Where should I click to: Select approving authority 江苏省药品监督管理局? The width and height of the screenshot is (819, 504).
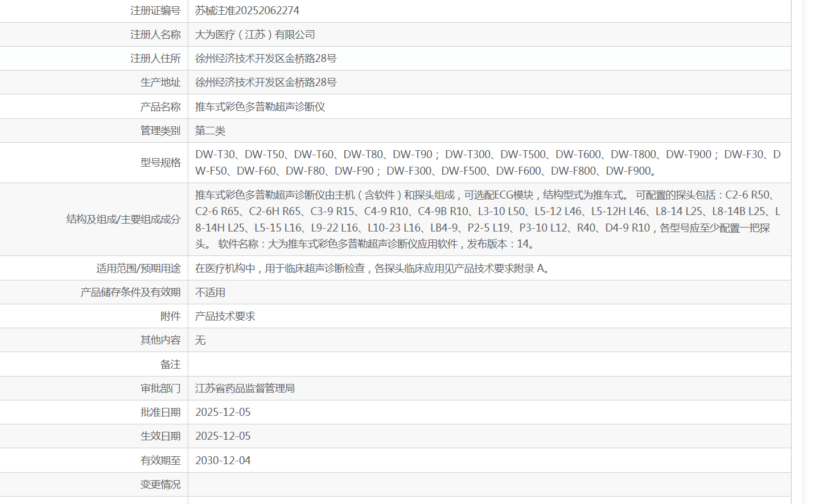[x=245, y=389]
